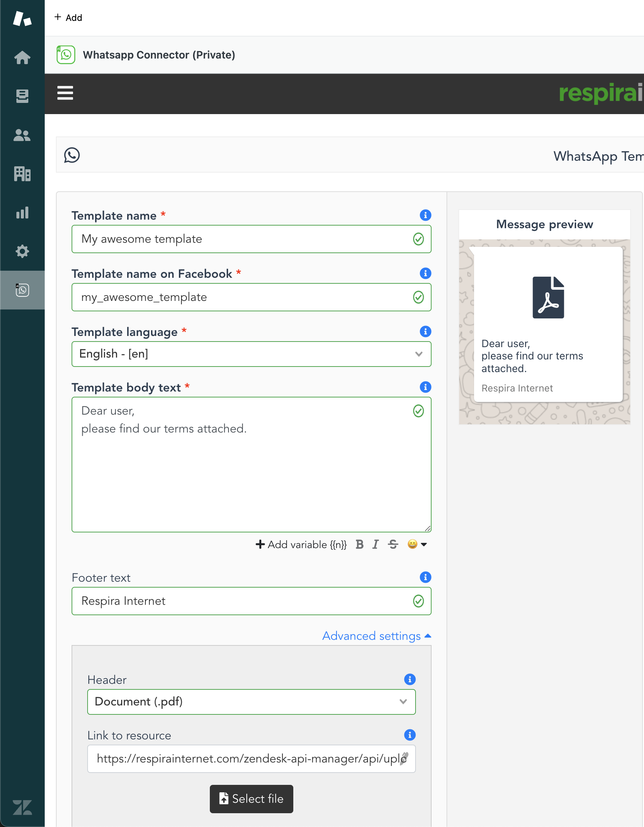Click the Add tab at the top
This screenshot has width=644, height=827.
click(69, 18)
